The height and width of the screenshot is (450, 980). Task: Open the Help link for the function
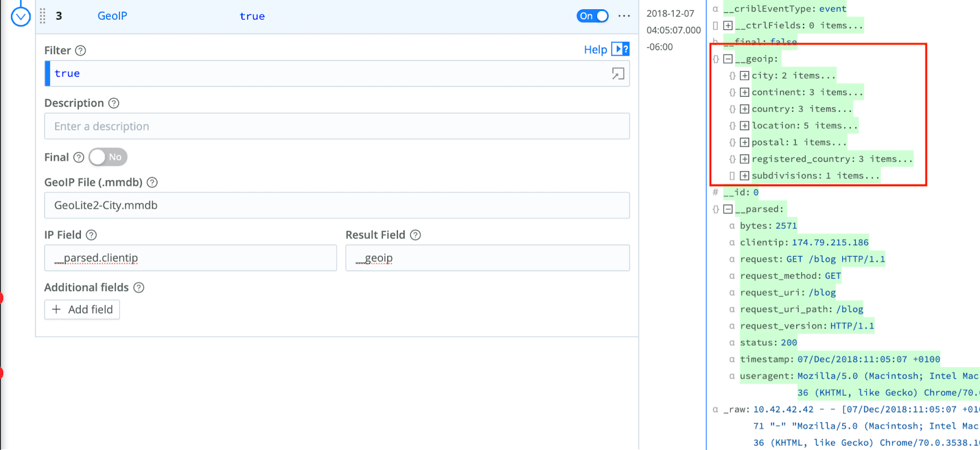pos(595,50)
